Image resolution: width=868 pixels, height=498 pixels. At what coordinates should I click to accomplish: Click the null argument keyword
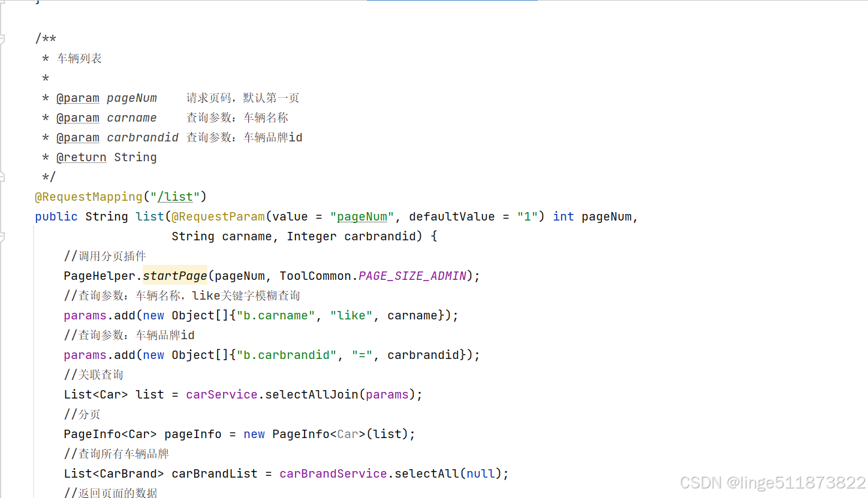click(481, 473)
